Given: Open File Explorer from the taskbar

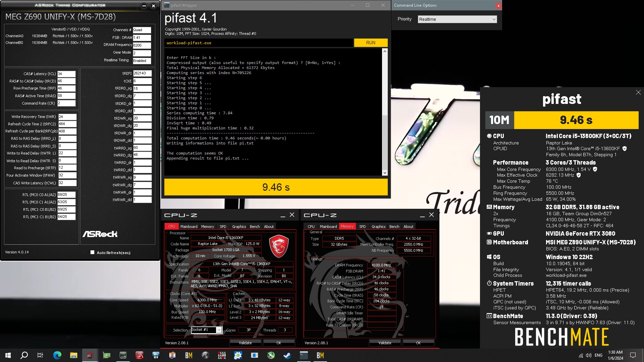Looking at the screenshot, I should [x=74, y=355].
